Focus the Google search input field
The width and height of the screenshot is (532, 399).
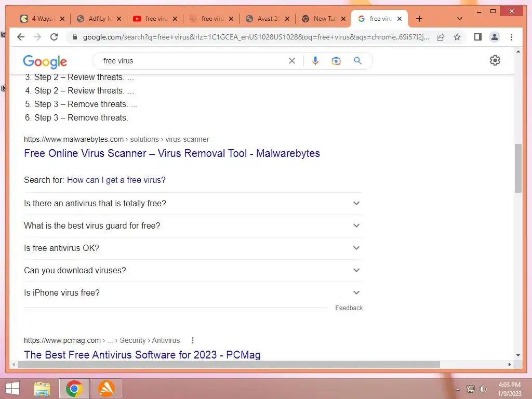pyautogui.click(x=193, y=61)
